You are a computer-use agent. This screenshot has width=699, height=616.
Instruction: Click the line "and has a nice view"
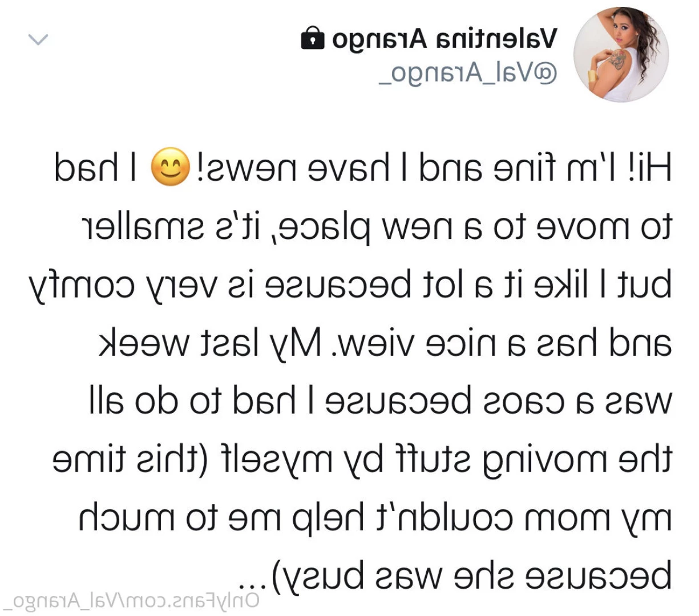385,343
